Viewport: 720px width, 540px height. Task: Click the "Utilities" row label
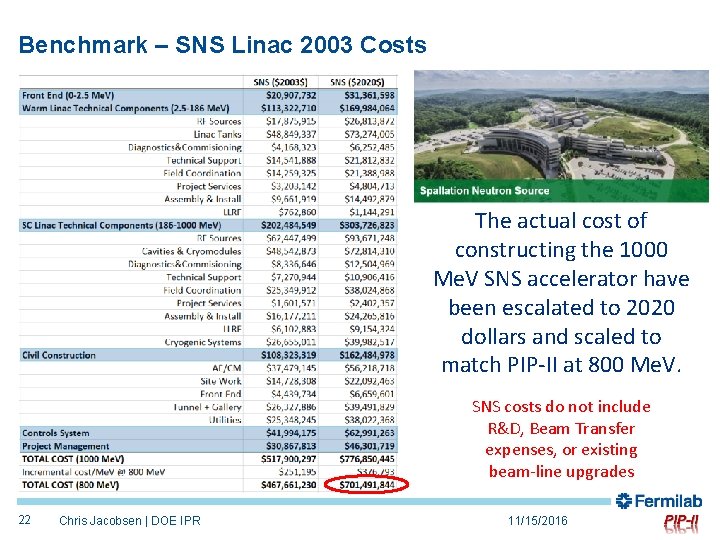tap(225, 420)
